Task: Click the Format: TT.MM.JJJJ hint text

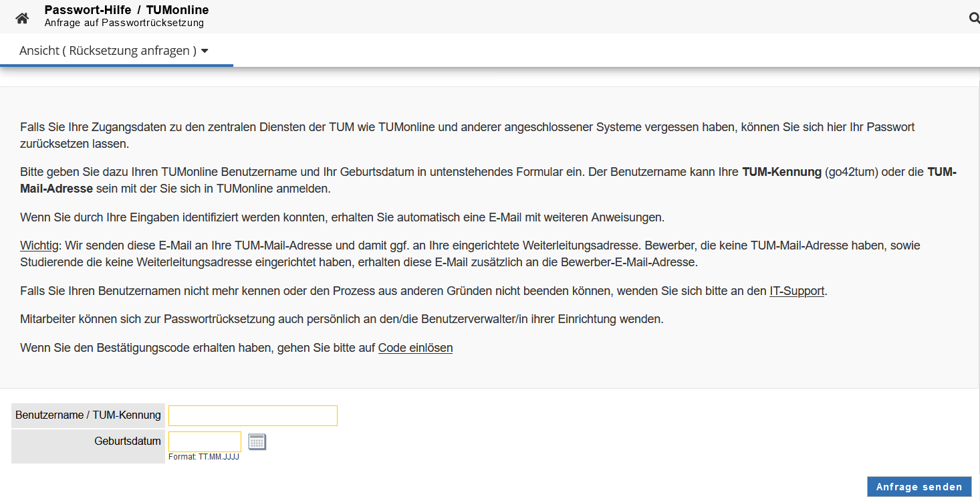Action: pyautogui.click(x=204, y=458)
